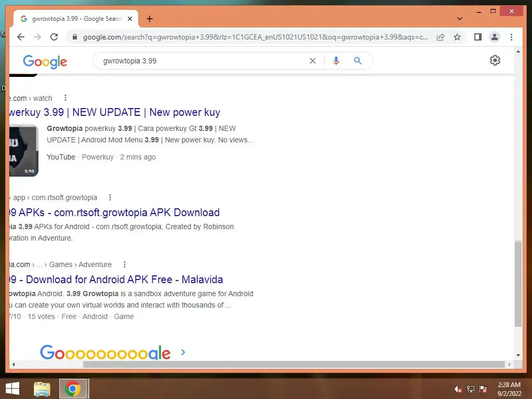The width and height of the screenshot is (532, 399).
Task: Click inside the Google search input field
Action: (x=204, y=61)
